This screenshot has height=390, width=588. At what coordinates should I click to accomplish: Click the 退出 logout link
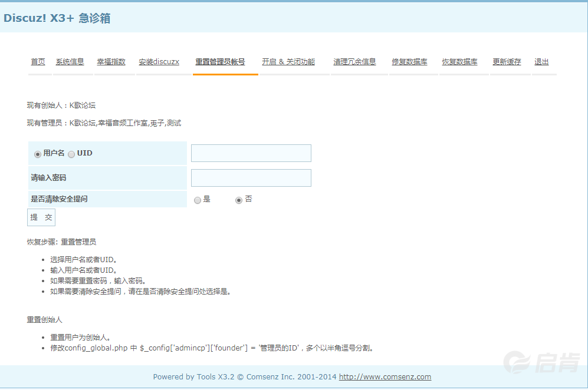541,62
